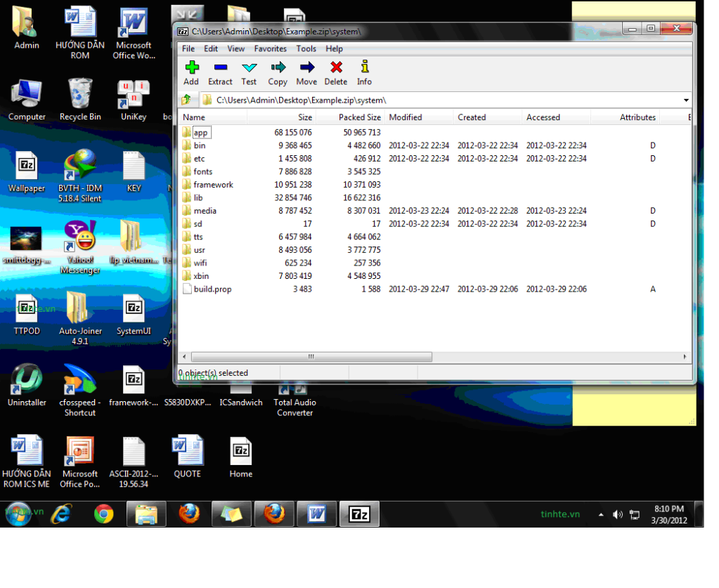This screenshot has height=588, width=719.
Task: Select the QUOTE Word document icon
Action: pos(188,458)
